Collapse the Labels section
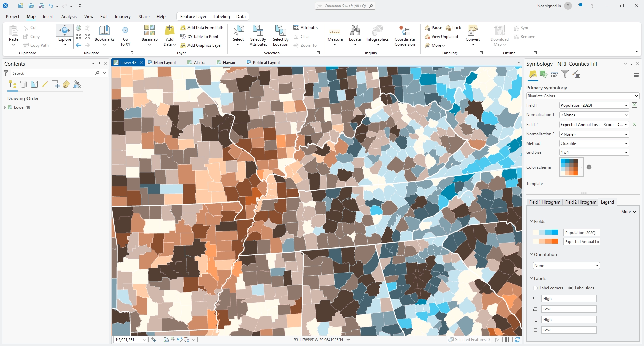The image size is (644, 346). click(531, 278)
